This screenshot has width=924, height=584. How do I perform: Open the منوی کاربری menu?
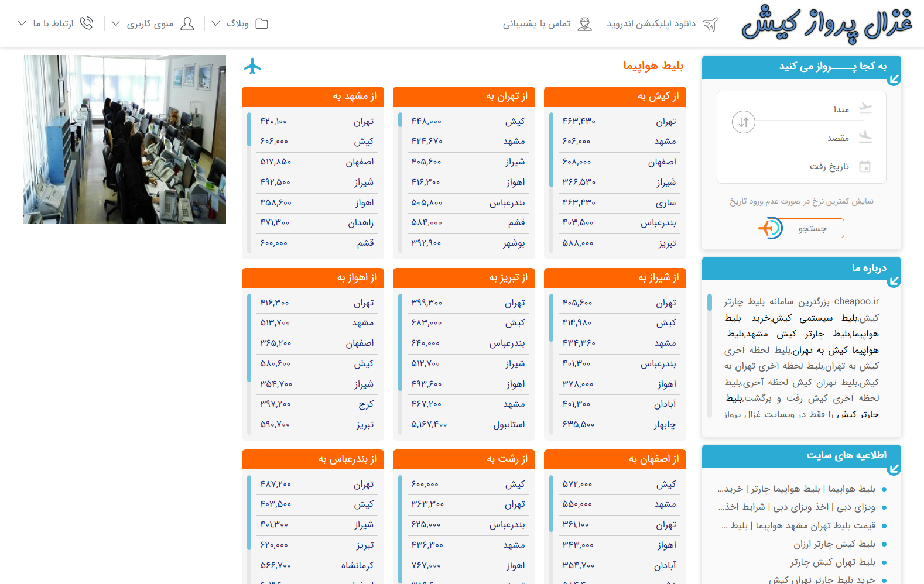(150, 24)
